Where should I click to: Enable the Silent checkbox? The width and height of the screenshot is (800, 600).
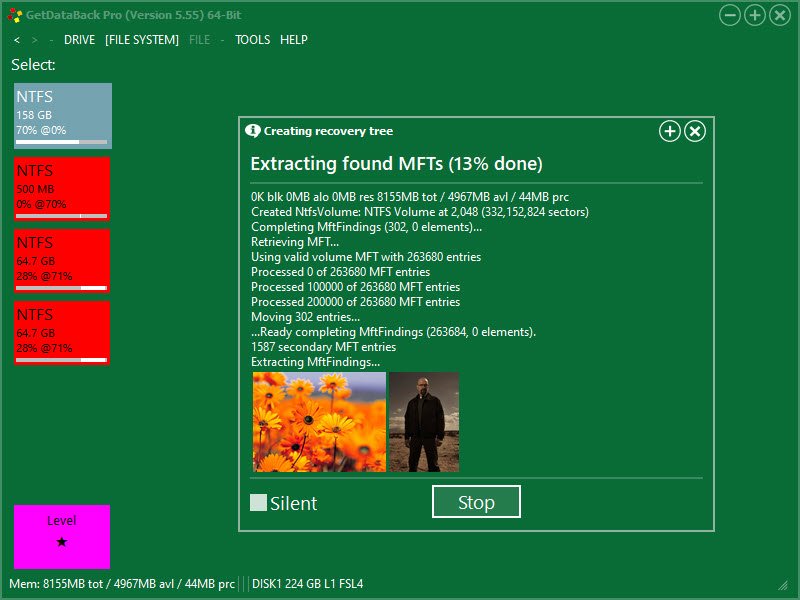(x=258, y=503)
